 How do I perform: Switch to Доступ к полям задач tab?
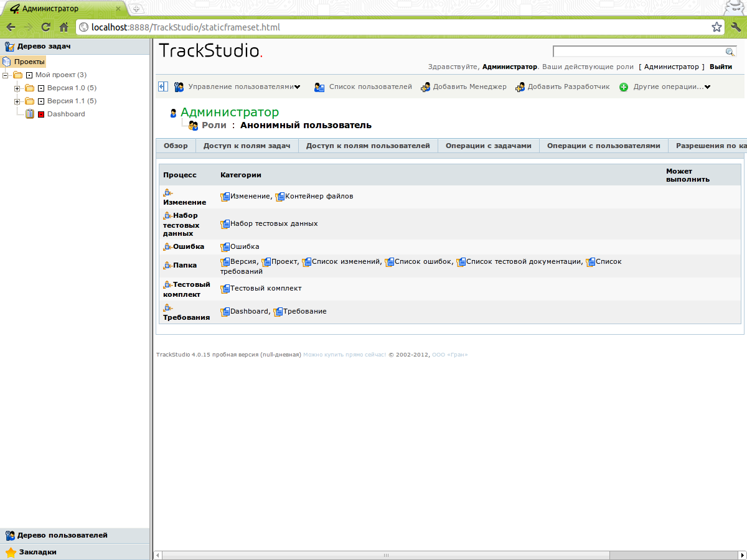(x=247, y=146)
